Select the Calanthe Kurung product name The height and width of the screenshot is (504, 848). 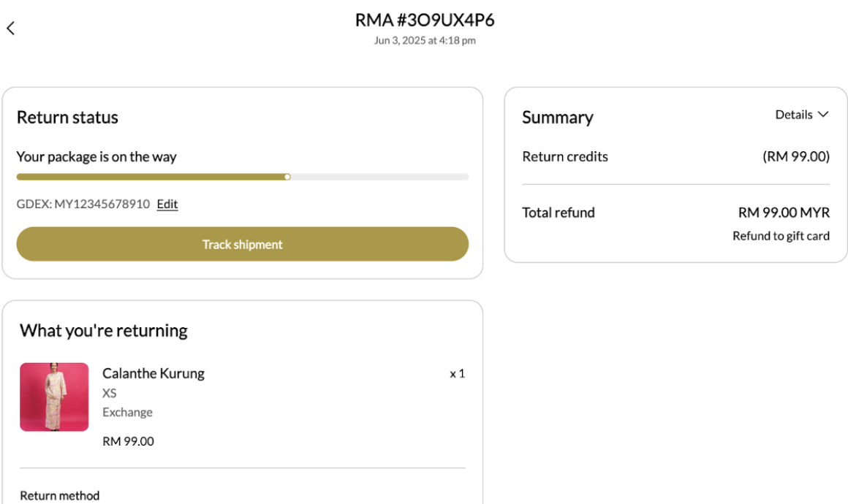click(153, 373)
